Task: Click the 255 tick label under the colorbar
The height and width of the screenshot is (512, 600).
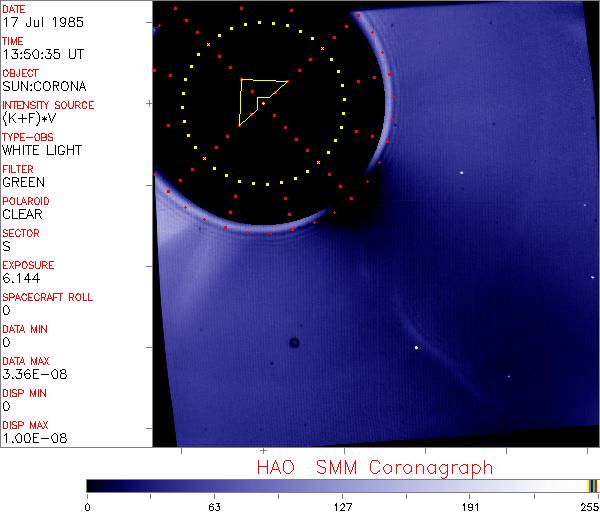Action: coord(589,506)
